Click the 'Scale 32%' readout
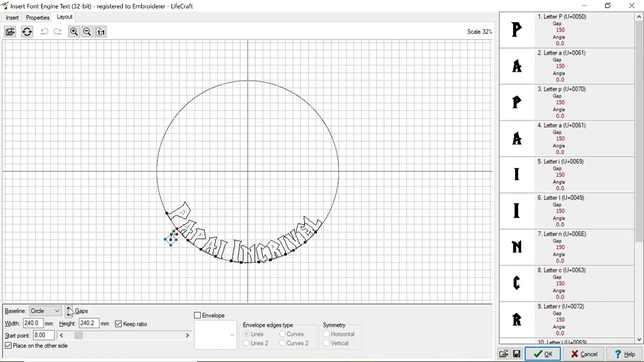 (479, 32)
